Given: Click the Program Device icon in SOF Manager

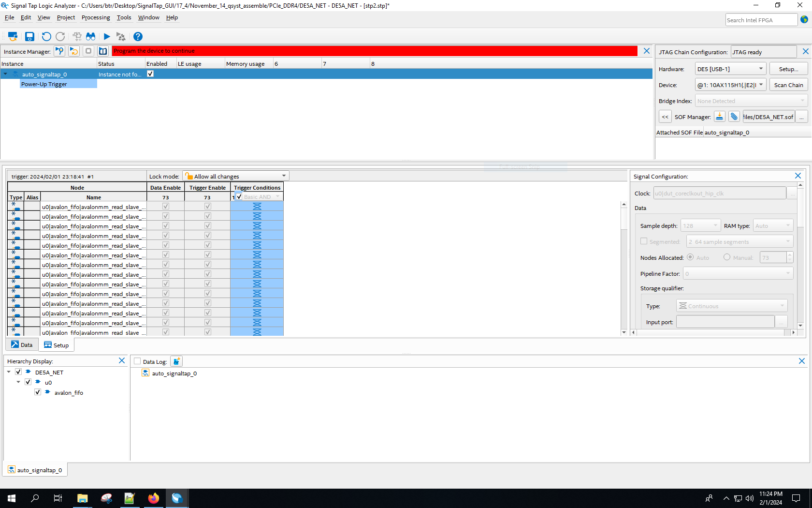Looking at the screenshot, I should pyautogui.click(x=720, y=117).
